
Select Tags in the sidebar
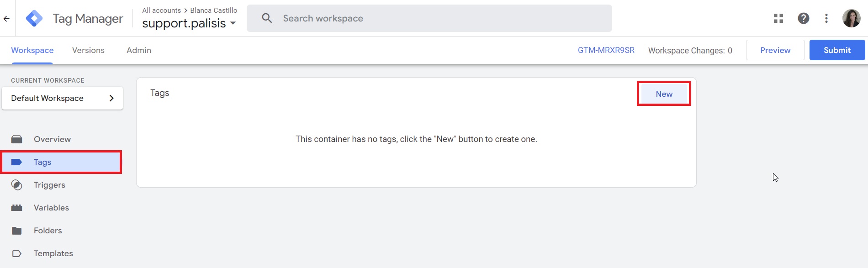pos(62,162)
